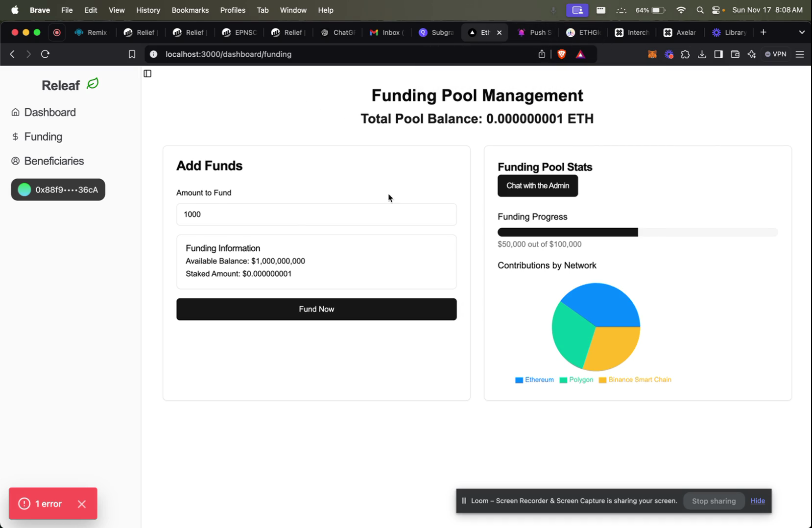This screenshot has width=812, height=528.
Task: Switch to the Push tab
Action: tap(534, 32)
